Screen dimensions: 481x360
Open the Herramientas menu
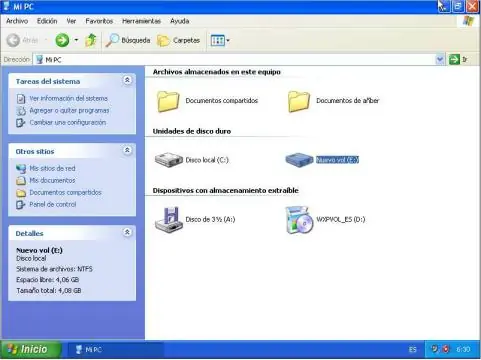[141, 21]
